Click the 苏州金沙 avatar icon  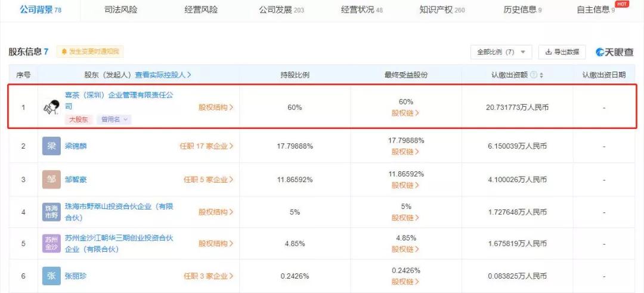pyautogui.click(x=51, y=243)
